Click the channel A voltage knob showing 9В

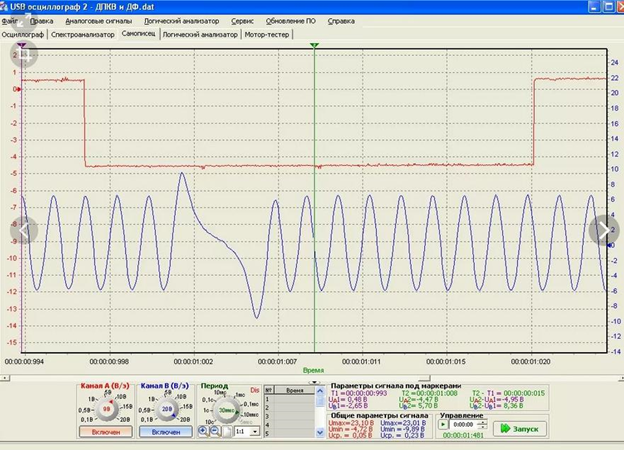tap(106, 409)
